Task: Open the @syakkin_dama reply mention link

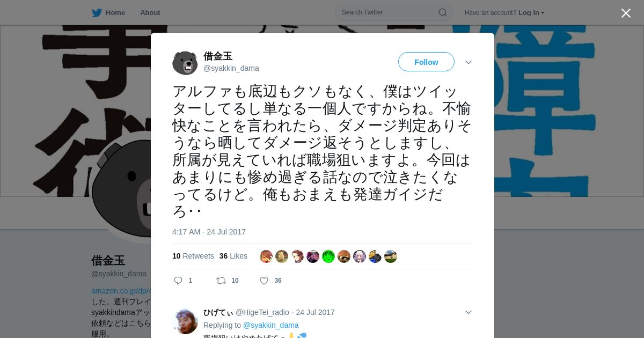Action: pyautogui.click(x=271, y=325)
